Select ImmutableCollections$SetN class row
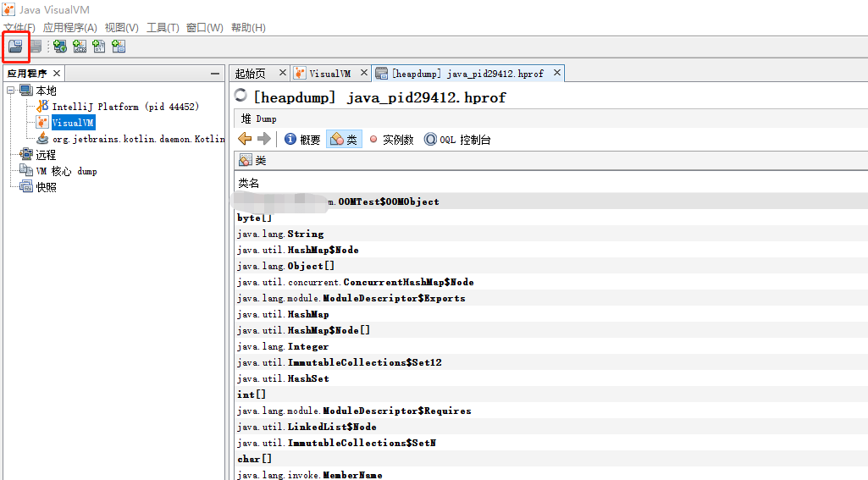The height and width of the screenshot is (480, 868). 550,443
